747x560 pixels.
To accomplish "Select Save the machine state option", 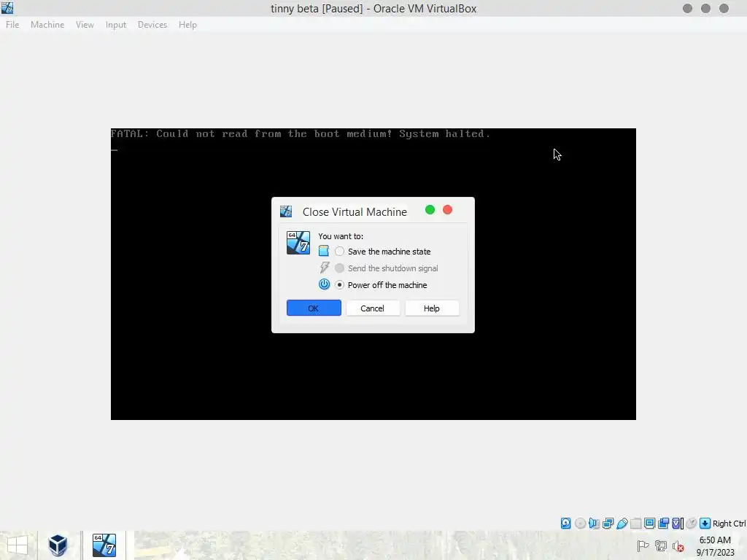I will pyautogui.click(x=382, y=252).
